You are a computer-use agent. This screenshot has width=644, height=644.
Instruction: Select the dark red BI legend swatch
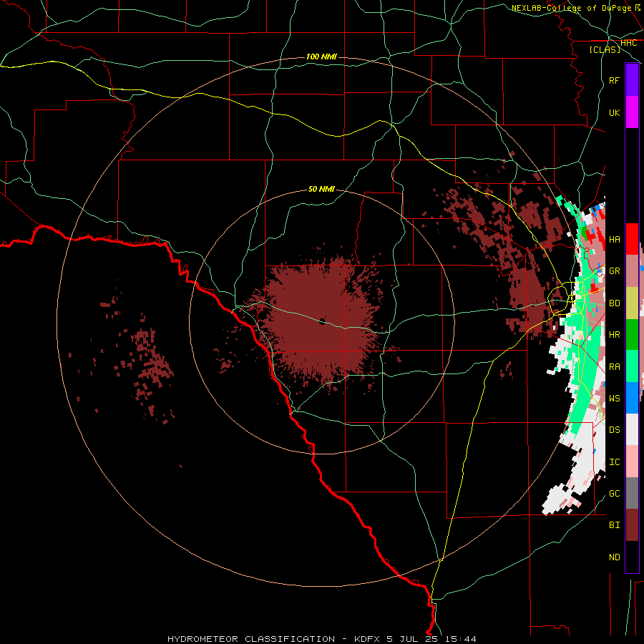632,525
